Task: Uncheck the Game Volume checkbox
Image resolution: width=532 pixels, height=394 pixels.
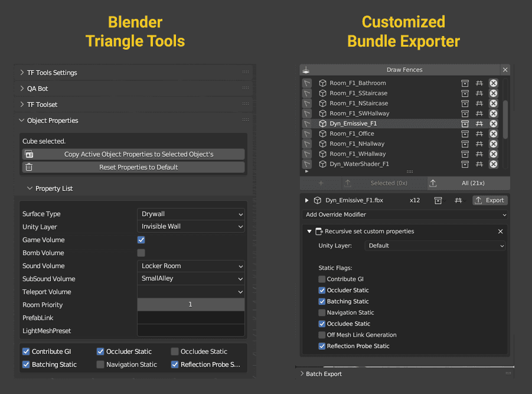Action: pos(141,240)
